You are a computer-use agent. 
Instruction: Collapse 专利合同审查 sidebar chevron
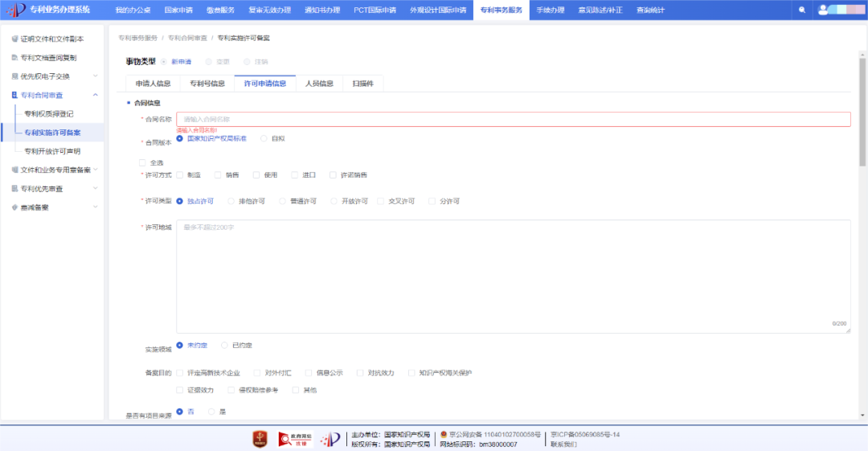tap(95, 95)
